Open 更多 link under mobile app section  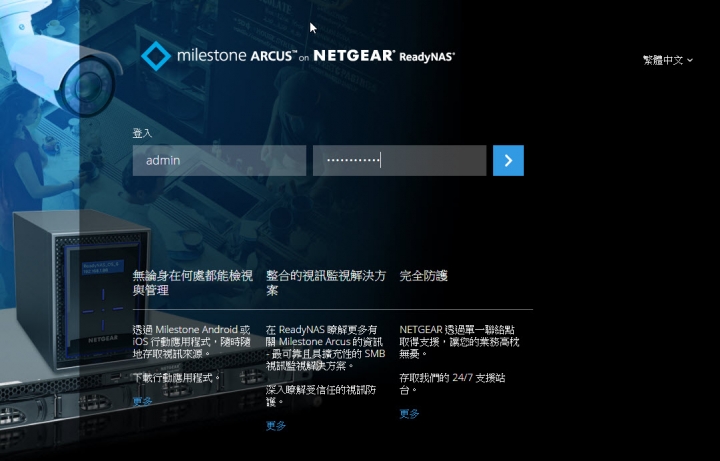[142, 402]
